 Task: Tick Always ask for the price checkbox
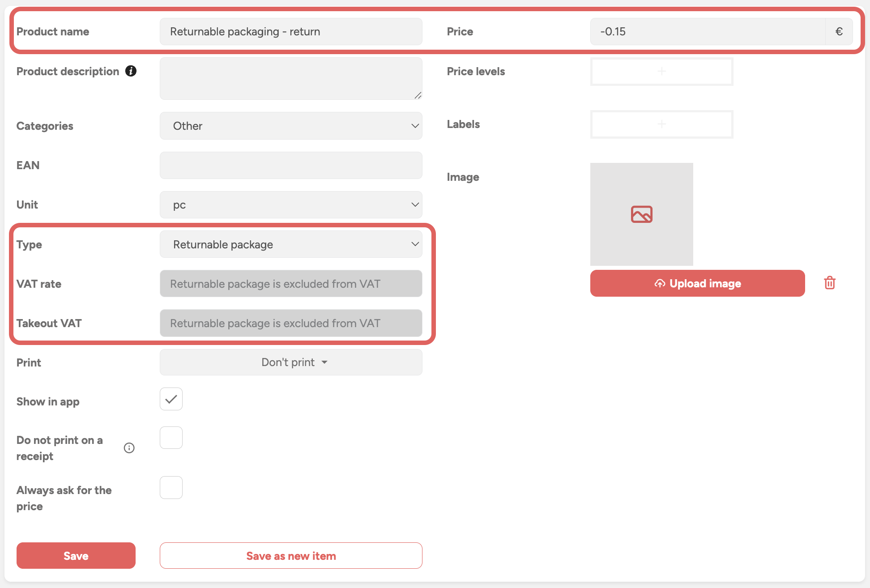tap(171, 488)
